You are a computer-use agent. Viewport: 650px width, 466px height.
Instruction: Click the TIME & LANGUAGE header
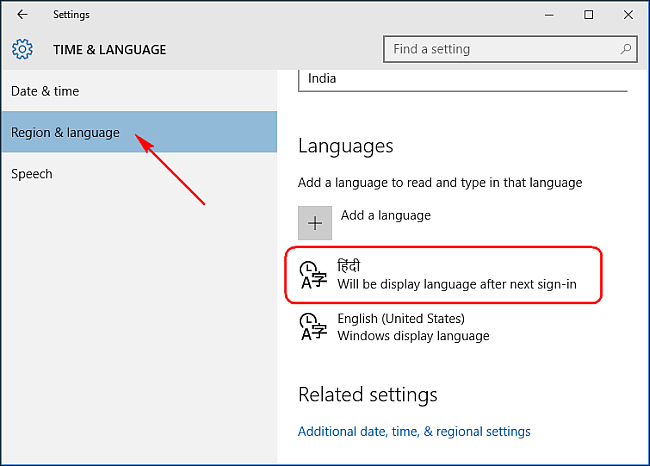coord(109,49)
